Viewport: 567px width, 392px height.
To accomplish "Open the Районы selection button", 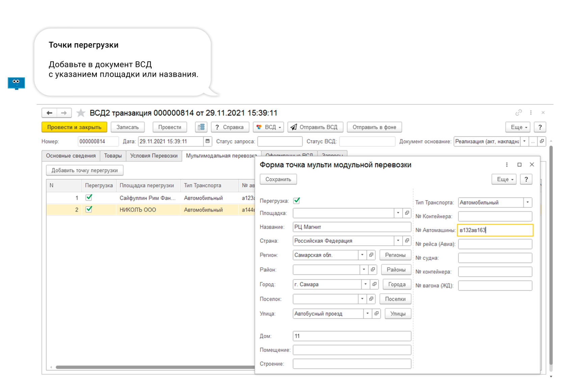I will pos(396,269).
